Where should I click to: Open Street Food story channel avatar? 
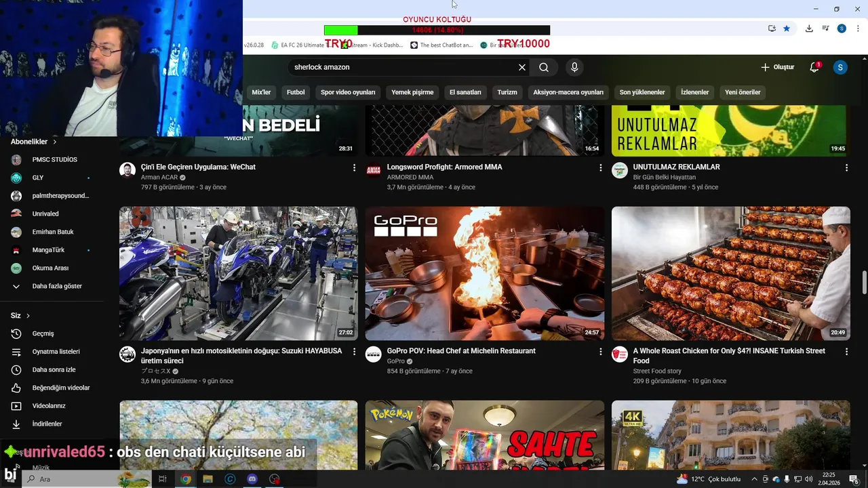(620, 354)
